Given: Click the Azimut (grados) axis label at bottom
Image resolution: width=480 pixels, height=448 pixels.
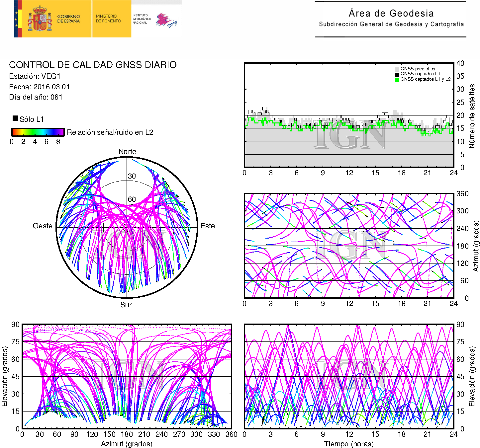Looking at the screenshot, I should tap(127, 444).
